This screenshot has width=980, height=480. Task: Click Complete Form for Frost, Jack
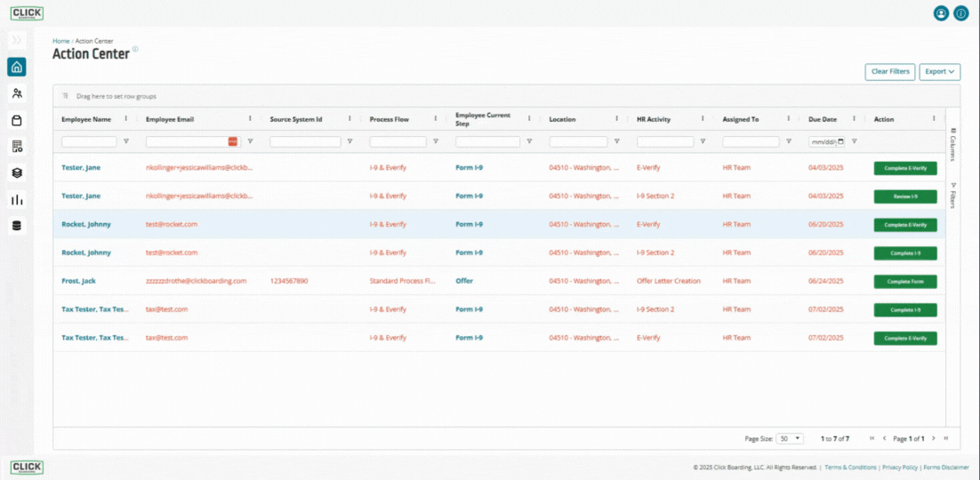pos(905,281)
